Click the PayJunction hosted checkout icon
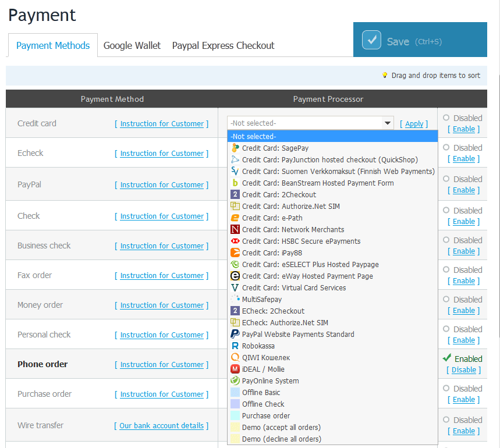The image size is (500, 448). coord(235,159)
